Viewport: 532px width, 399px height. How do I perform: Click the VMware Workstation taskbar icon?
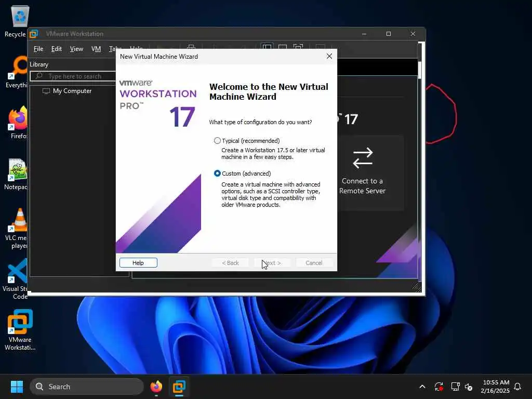179,387
